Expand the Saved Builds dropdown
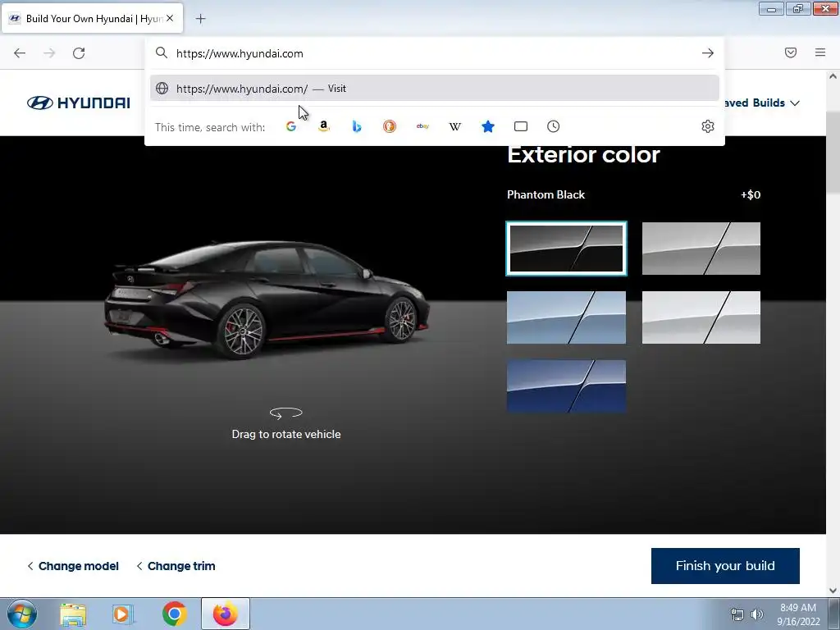 click(x=760, y=103)
